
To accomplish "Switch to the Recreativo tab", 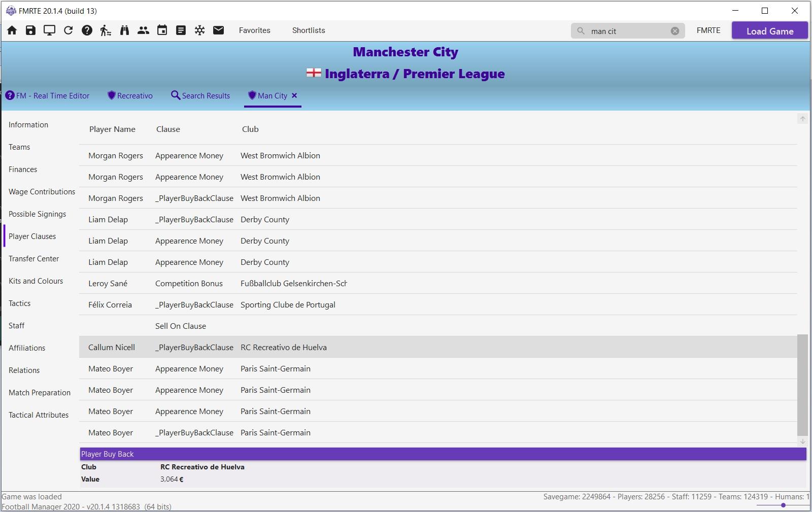I will point(130,95).
